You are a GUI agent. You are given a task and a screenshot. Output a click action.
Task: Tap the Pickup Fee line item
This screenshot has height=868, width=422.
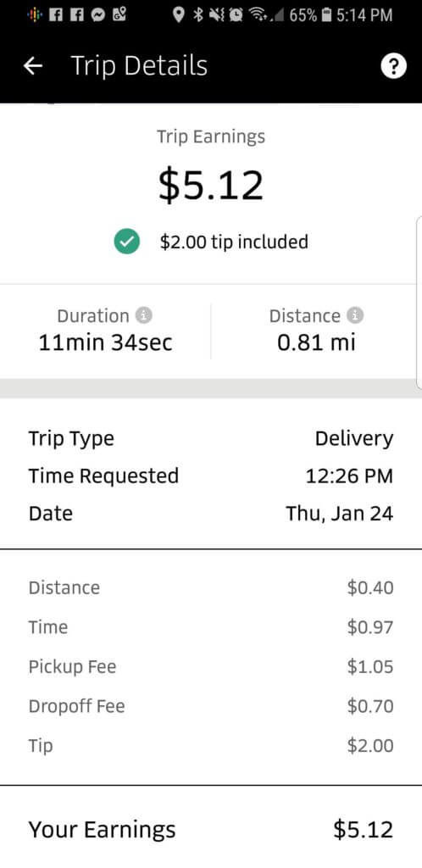pos(211,666)
